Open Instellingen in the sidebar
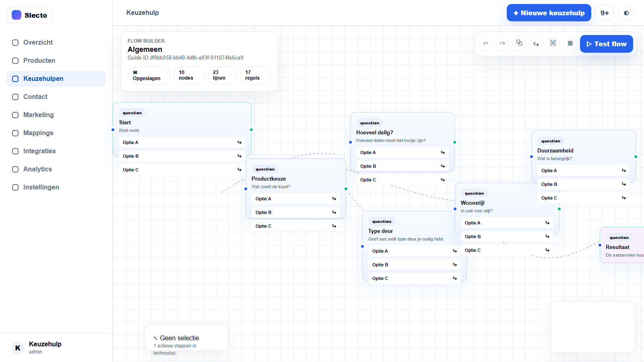The image size is (644, 362). point(56,187)
